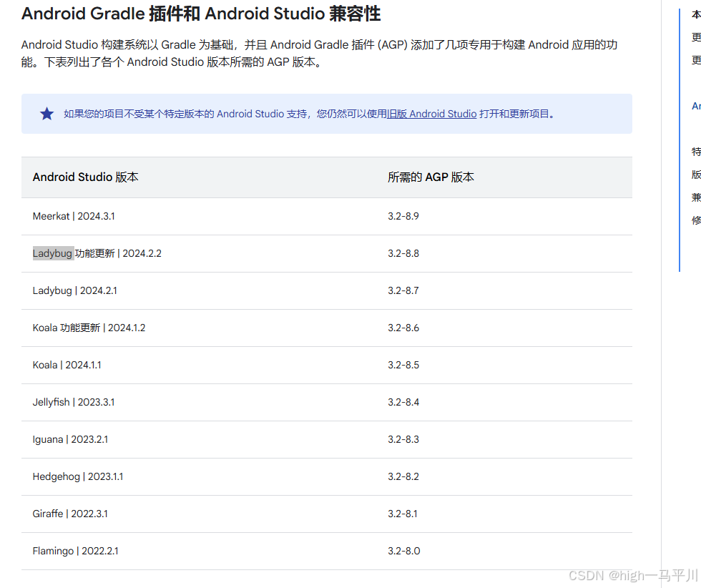Click the "所需的 AGP 版本" column header
The height and width of the screenshot is (588, 701).
pos(431,177)
